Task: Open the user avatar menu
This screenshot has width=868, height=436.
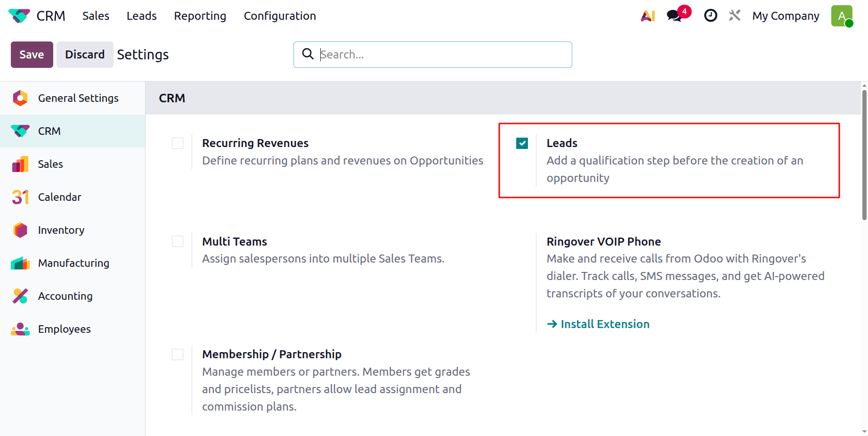Action: point(842,16)
